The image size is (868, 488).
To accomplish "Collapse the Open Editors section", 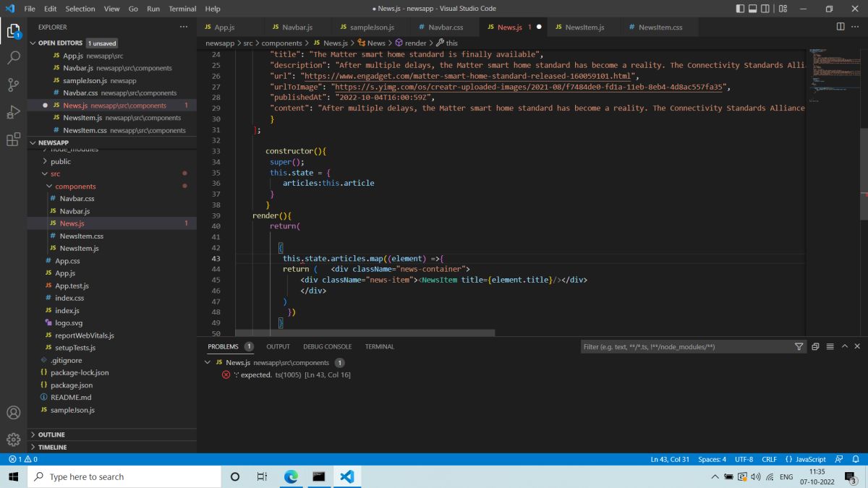I will click(112, 43).
